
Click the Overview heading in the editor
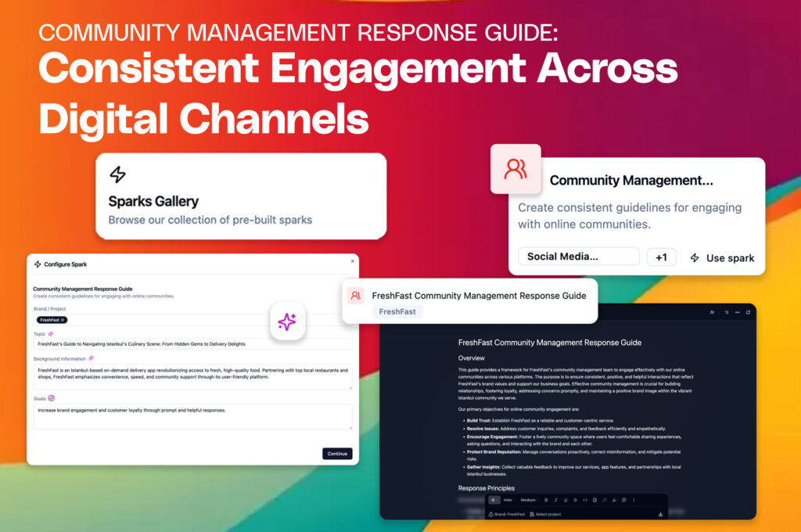[x=471, y=358]
